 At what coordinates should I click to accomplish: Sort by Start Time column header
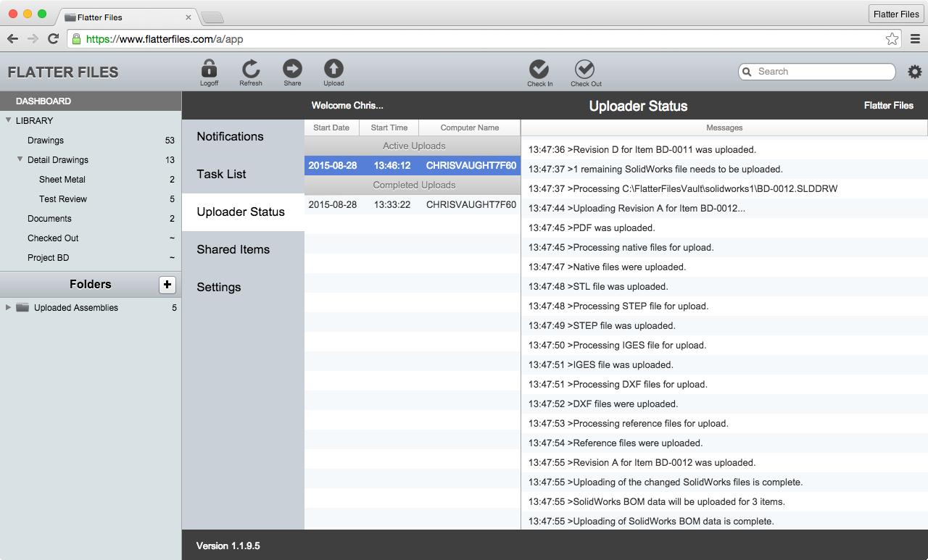389,128
